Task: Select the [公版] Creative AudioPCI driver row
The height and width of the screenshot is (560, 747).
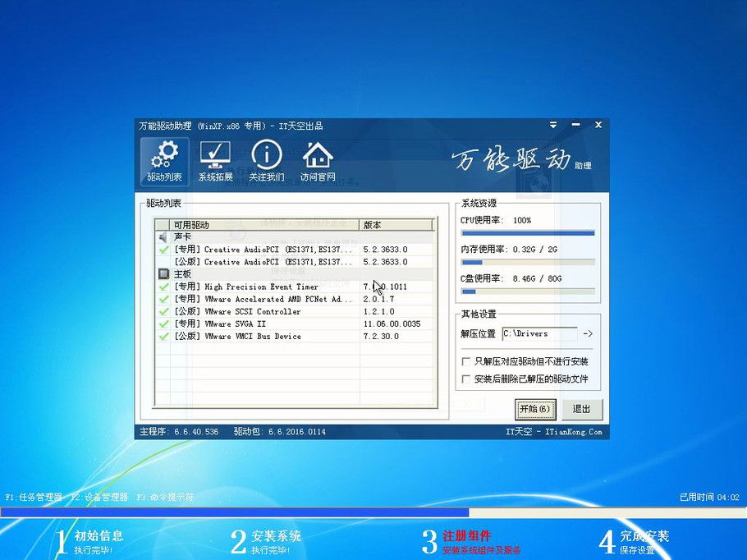Action: [295, 262]
